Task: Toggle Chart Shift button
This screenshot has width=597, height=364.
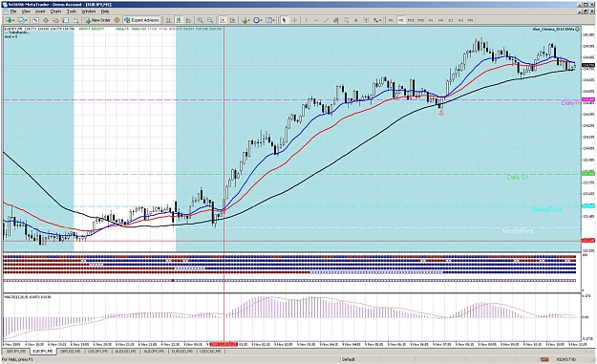Action: click(232, 20)
